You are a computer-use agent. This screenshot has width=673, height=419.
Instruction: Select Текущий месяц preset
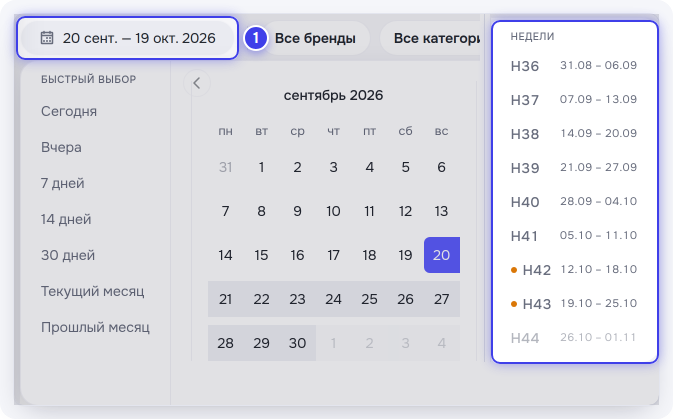(93, 291)
